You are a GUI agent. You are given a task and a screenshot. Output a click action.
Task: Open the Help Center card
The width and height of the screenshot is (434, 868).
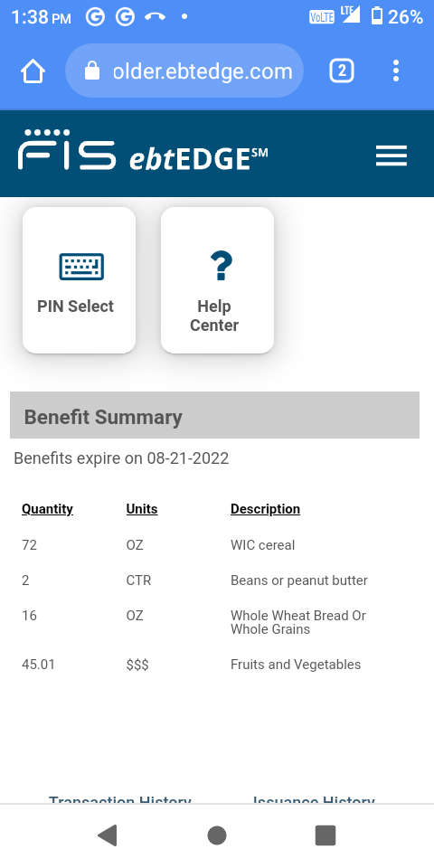(217, 280)
